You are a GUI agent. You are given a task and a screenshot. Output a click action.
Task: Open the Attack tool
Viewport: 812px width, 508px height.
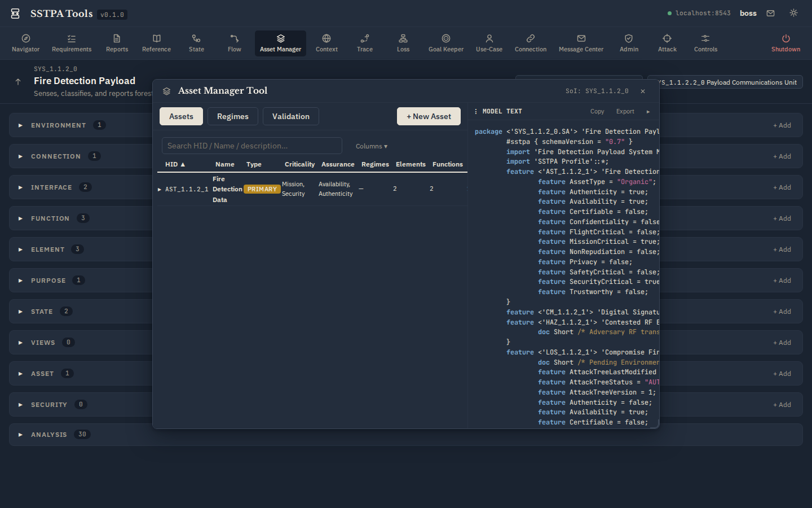coord(667,43)
